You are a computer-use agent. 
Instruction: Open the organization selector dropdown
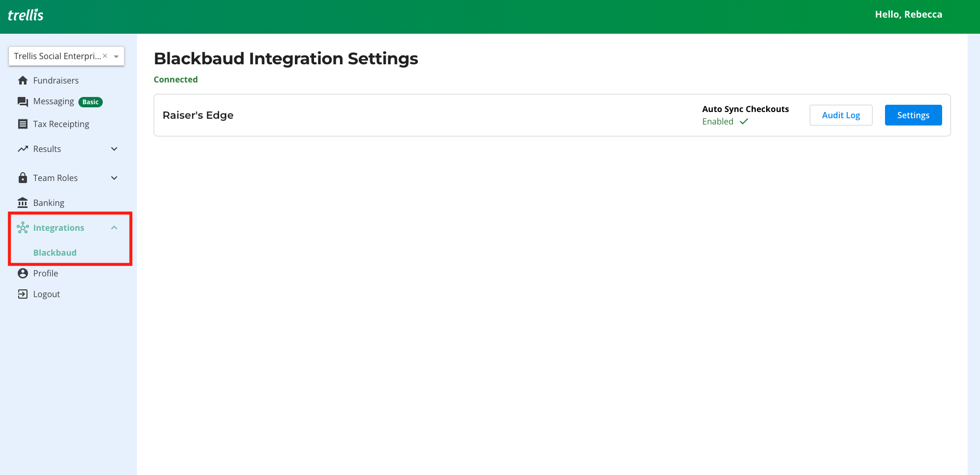point(116,56)
